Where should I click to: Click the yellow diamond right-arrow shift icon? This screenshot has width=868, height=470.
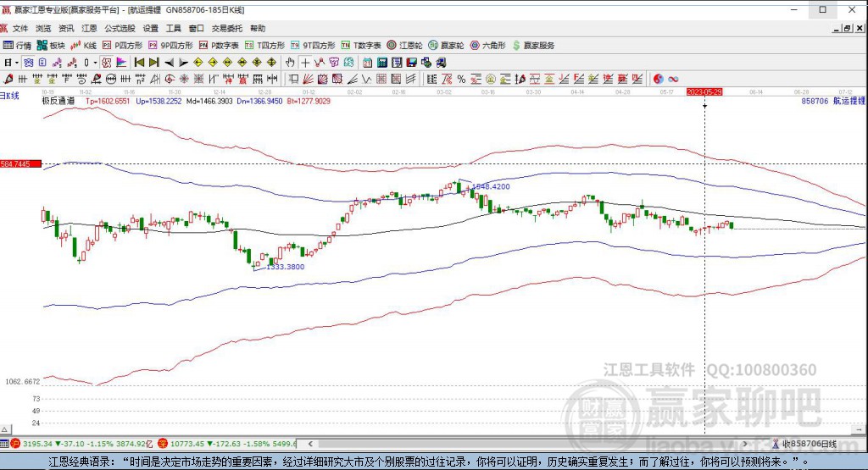point(213,63)
